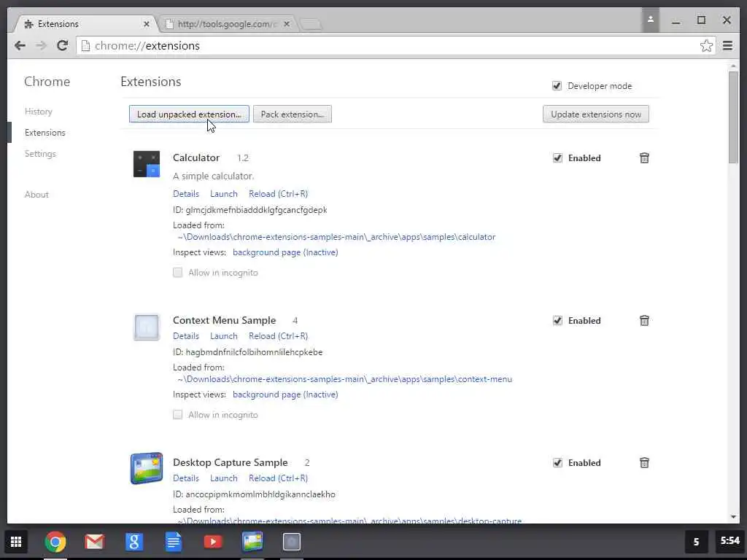
Task: Open the notification counter showing 5
Action: pyautogui.click(x=696, y=542)
